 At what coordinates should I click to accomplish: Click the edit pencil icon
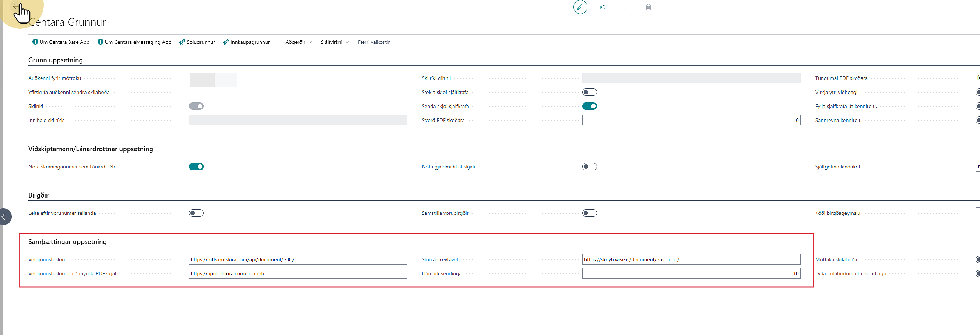[x=580, y=7]
